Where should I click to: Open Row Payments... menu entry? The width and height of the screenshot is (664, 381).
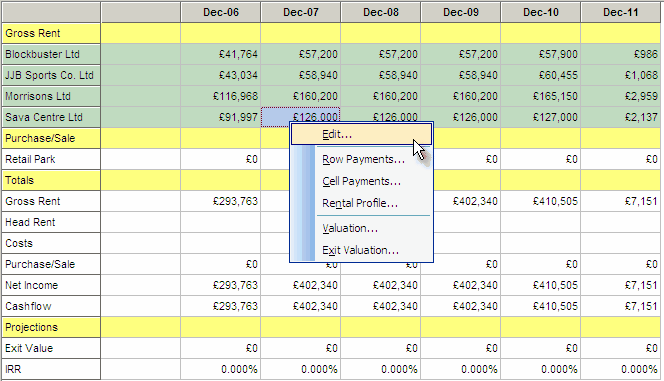tap(363, 159)
